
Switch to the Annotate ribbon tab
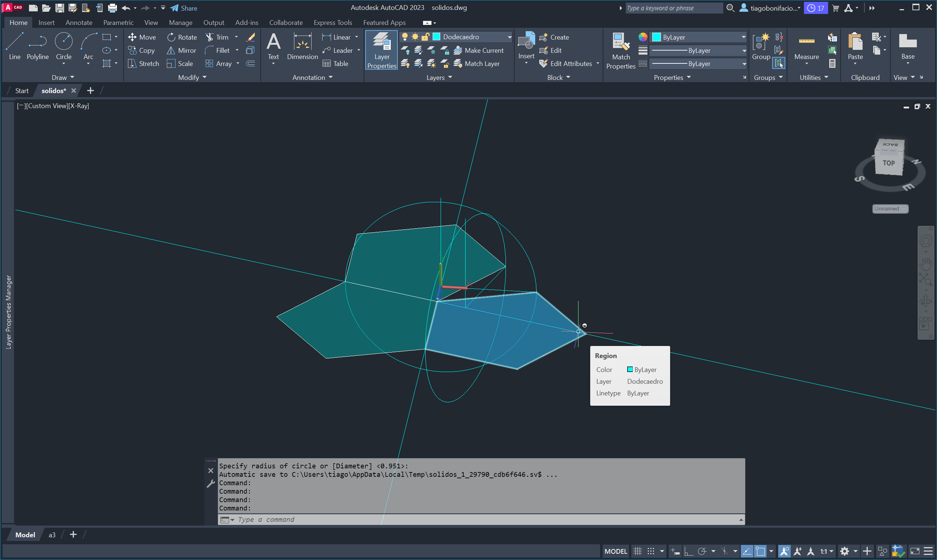coord(79,23)
